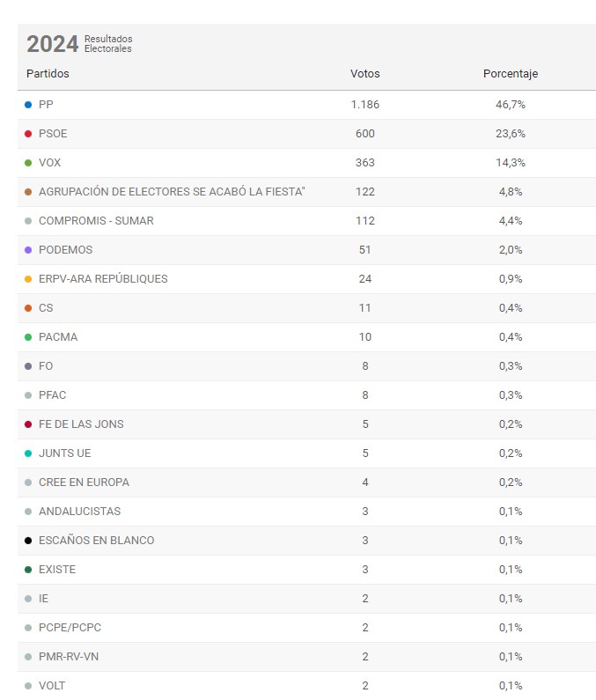Select the VOLT party row label
596x700 pixels.
click(x=52, y=686)
